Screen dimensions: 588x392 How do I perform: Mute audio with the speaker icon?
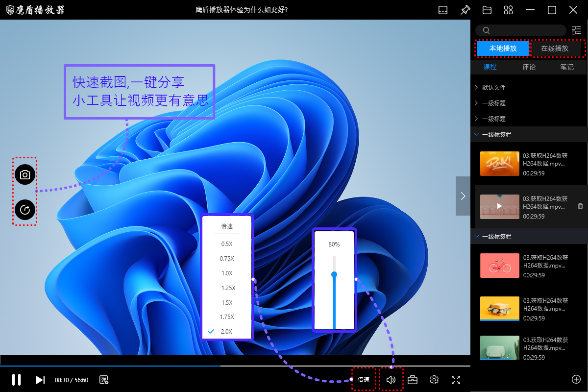pyautogui.click(x=391, y=380)
